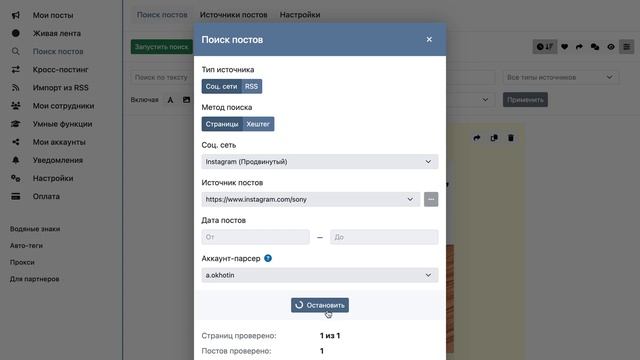Open Умные функции section
Viewport: 640px width, 360px height.
click(x=62, y=124)
